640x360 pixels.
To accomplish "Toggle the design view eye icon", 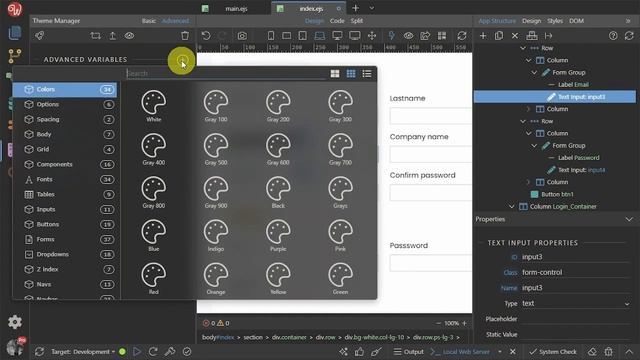I will 408,36.
